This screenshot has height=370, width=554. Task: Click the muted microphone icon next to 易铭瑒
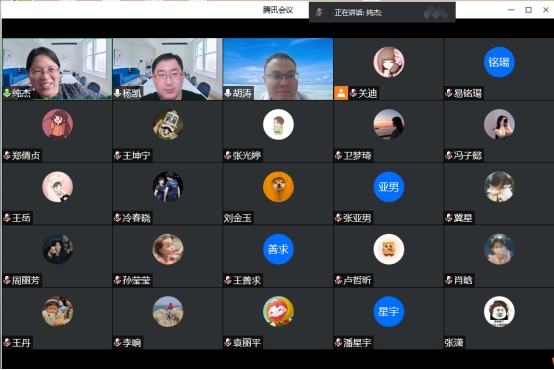point(449,93)
